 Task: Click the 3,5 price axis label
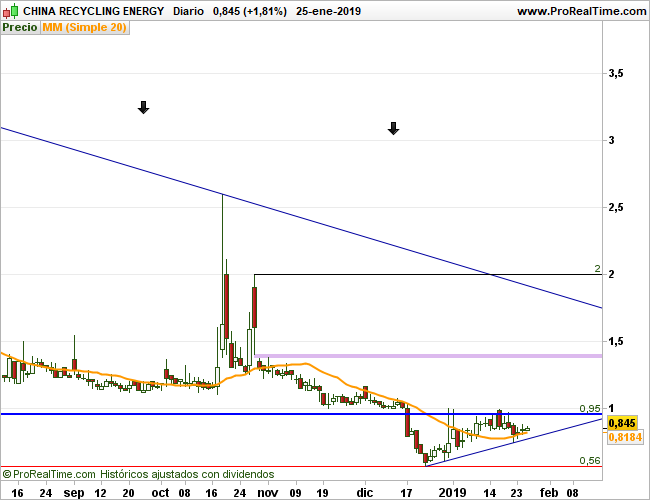point(616,74)
